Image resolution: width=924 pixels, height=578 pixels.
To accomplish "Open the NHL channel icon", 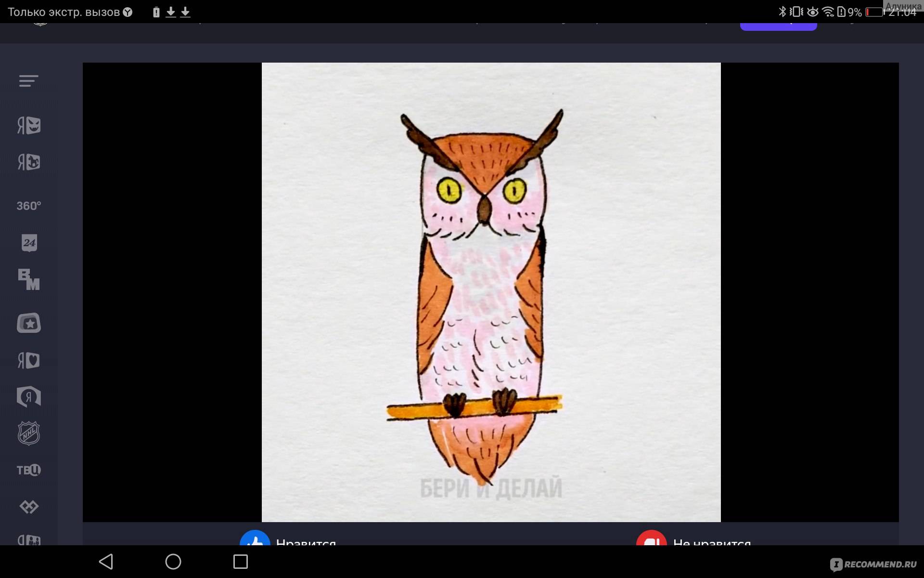I will pyautogui.click(x=28, y=433).
